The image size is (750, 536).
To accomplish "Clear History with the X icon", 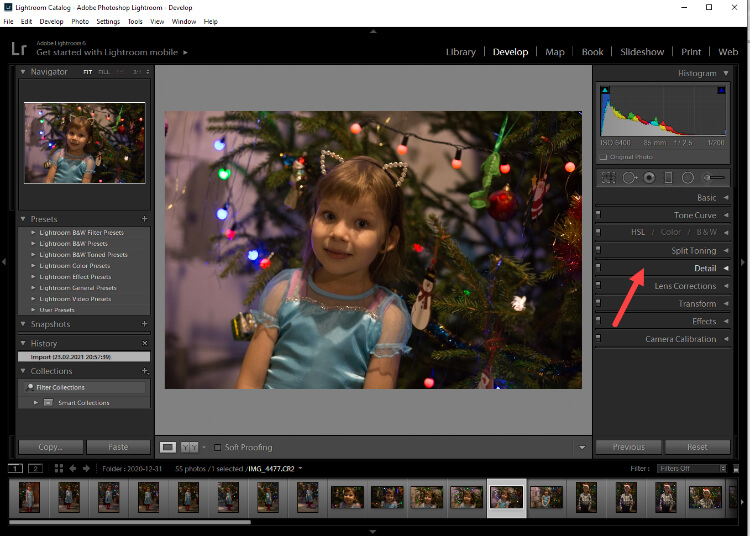I will [144, 343].
